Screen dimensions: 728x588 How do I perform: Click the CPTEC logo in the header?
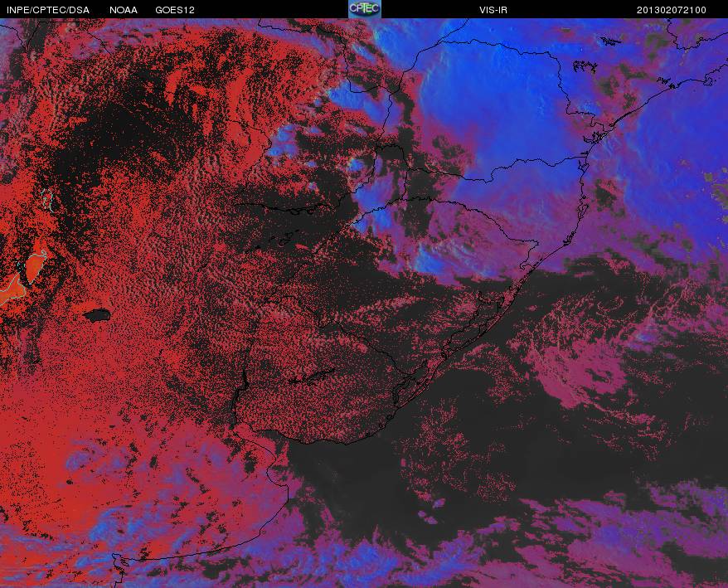[x=365, y=9]
